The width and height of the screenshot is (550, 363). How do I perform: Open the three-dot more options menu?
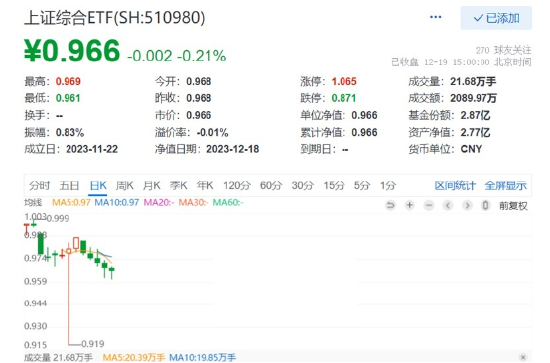435,17
